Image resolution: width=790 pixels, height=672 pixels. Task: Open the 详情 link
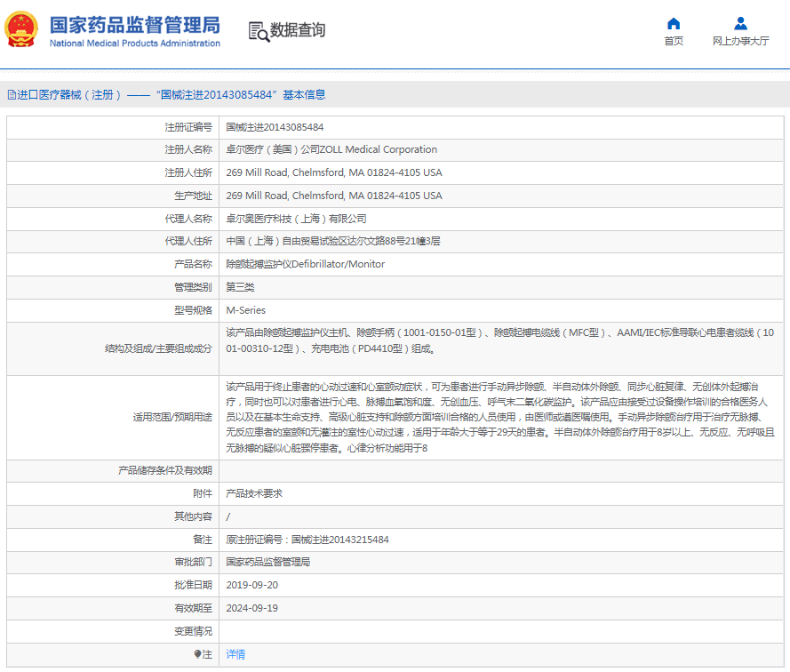point(235,654)
